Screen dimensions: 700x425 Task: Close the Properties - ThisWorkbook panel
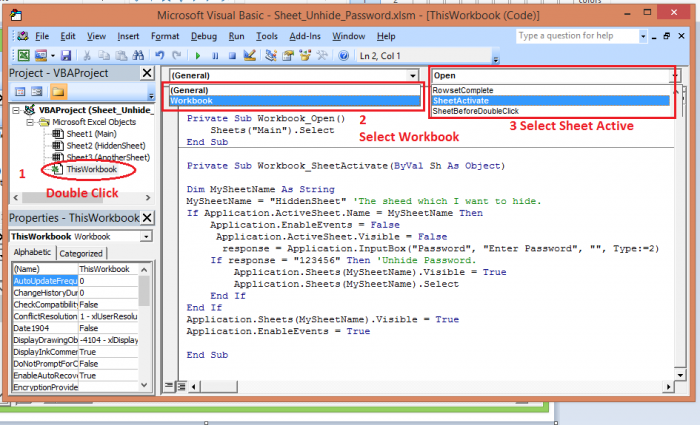(x=146, y=219)
